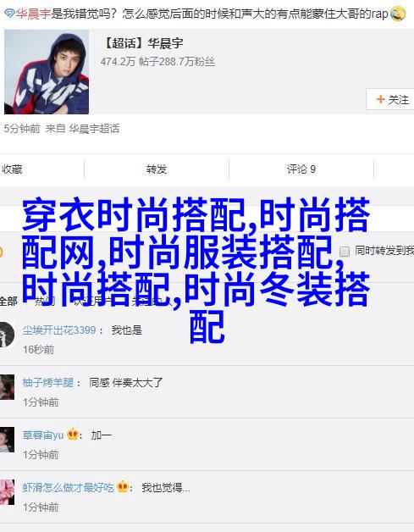Open username 柚子烤羊腿
The height and width of the screenshot is (532, 414).
coord(47,382)
